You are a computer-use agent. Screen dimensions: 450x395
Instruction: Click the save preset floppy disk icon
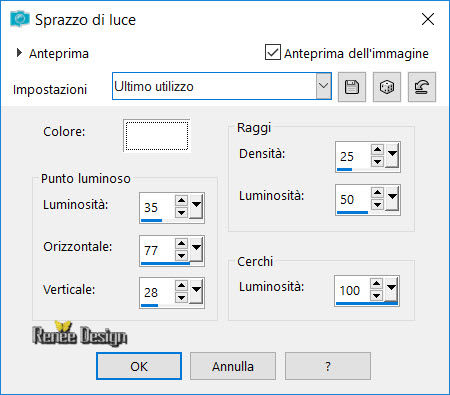coord(352,87)
